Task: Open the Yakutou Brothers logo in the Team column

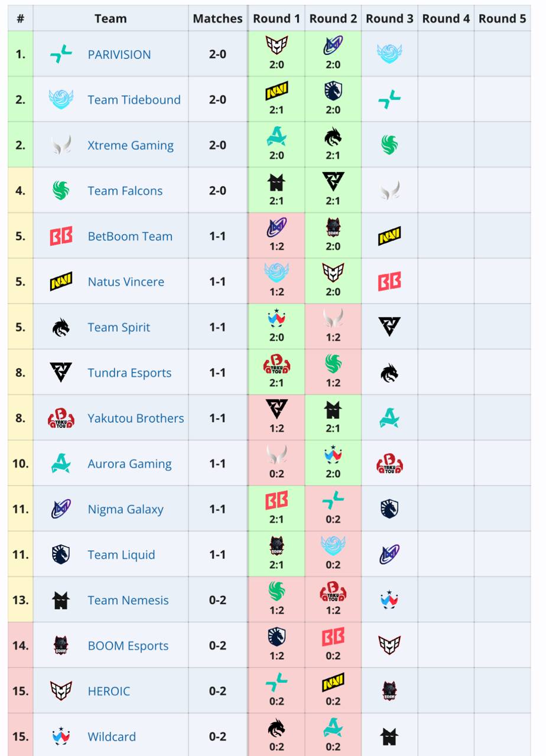Action: pyautogui.click(x=61, y=419)
